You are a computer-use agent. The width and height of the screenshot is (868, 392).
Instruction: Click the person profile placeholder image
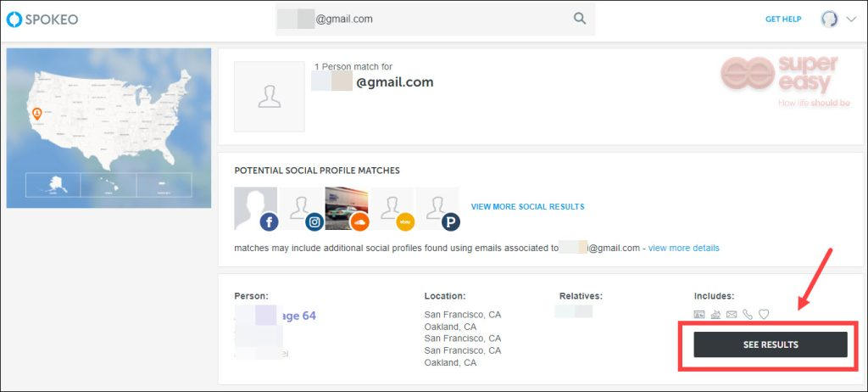click(269, 97)
